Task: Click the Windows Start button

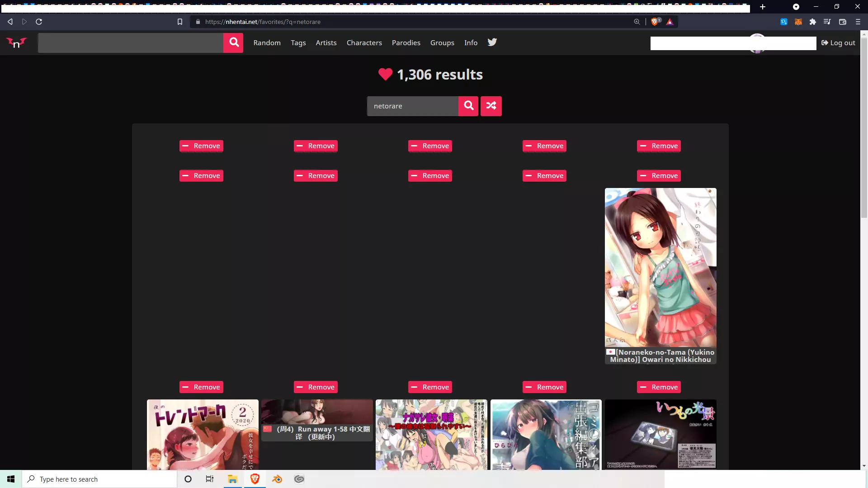Action: tap(10, 479)
